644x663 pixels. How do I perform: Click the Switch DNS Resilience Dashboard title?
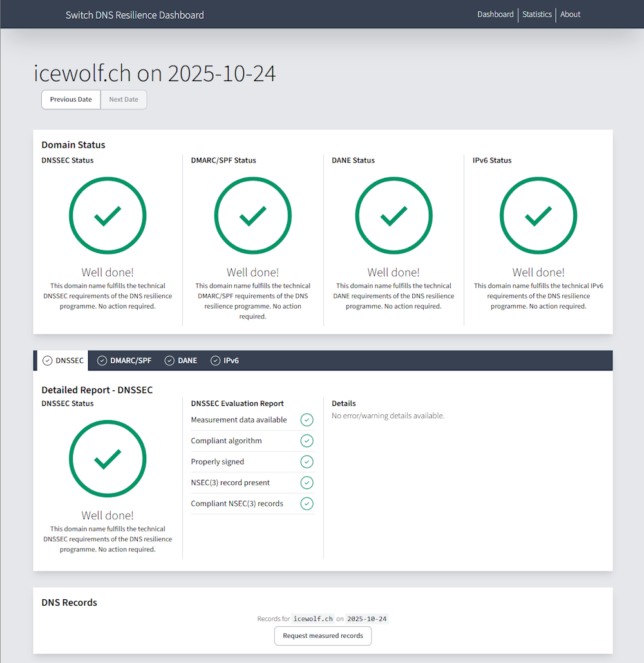tap(135, 15)
